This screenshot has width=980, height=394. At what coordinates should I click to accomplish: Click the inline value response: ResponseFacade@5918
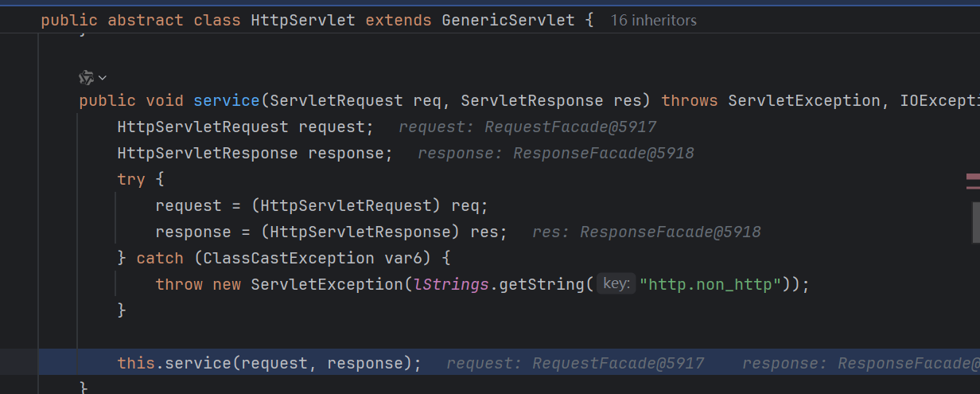pyautogui.click(x=556, y=153)
